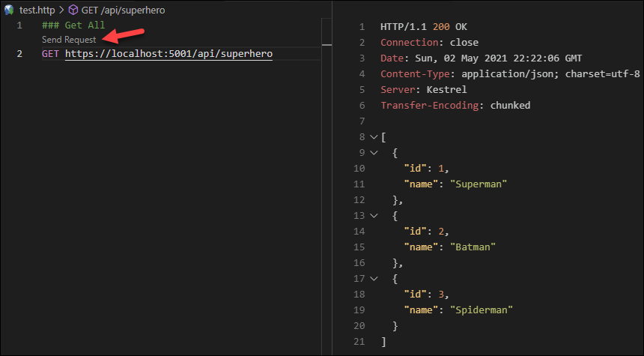The width and height of the screenshot is (644, 356).
Task: Collapse the Superman object at line 9
Action: click(x=374, y=152)
